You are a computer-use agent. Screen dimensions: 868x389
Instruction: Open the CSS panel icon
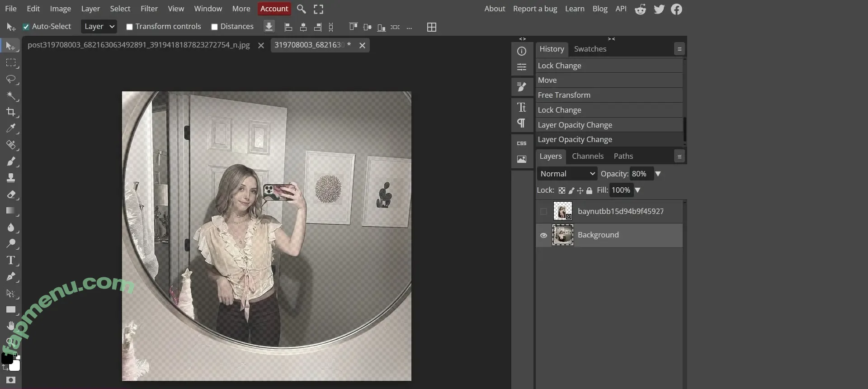(522, 143)
